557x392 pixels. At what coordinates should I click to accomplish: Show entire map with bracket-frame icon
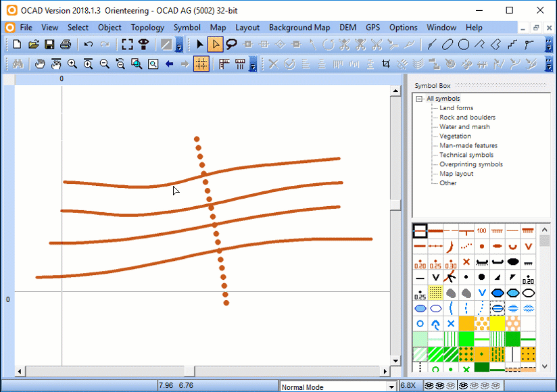(x=127, y=45)
